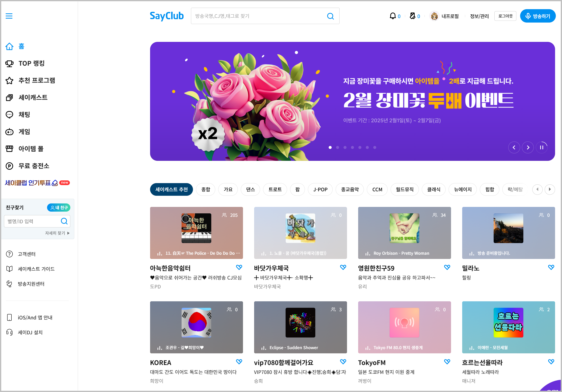Click the notification bell icon
The width and height of the screenshot is (562, 392).
tap(393, 16)
